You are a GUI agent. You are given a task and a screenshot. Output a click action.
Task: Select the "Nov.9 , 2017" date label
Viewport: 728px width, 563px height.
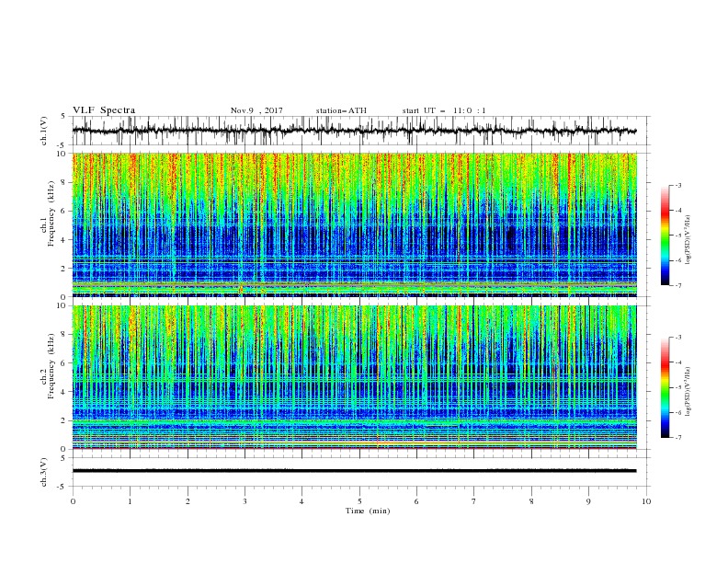[256, 110]
